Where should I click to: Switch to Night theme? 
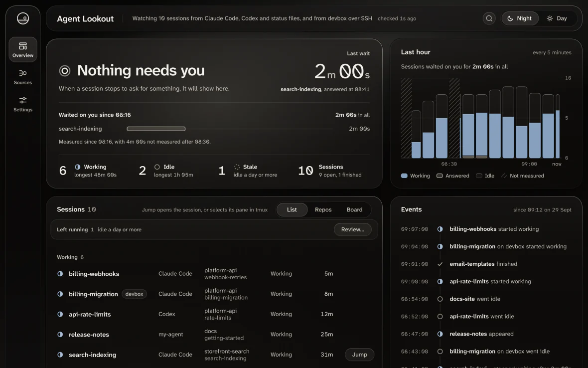pos(520,18)
